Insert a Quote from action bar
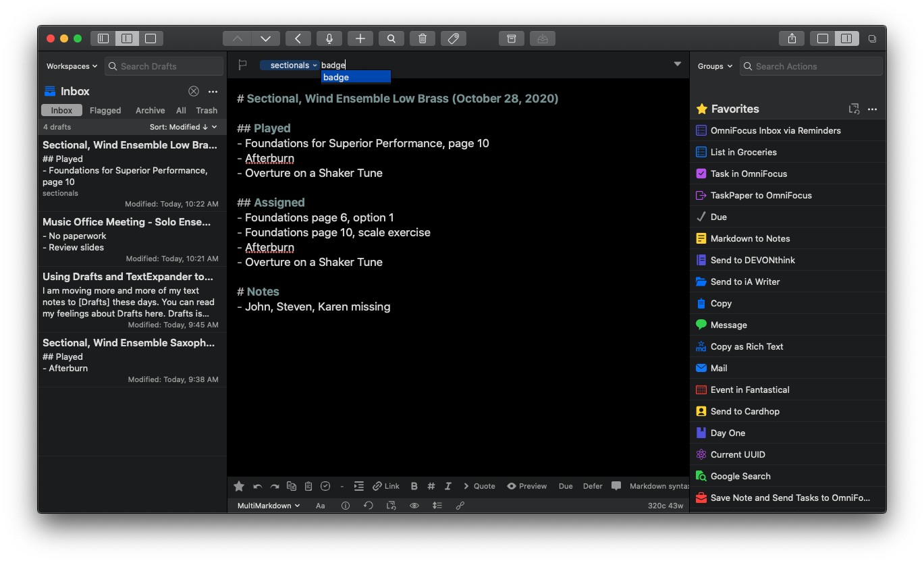924x563 pixels. pos(479,486)
